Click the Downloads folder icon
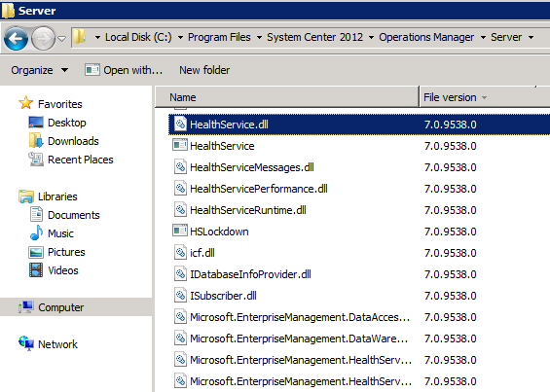The image size is (550, 392). 36,141
